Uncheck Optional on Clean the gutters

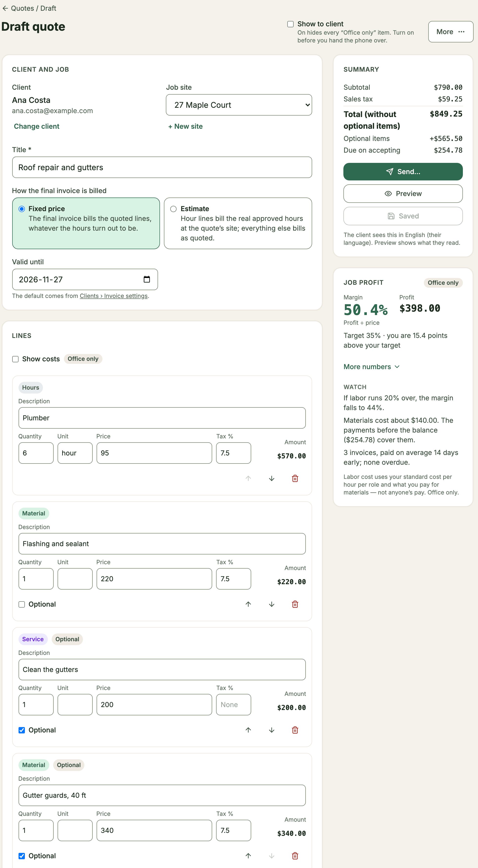(21, 730)
